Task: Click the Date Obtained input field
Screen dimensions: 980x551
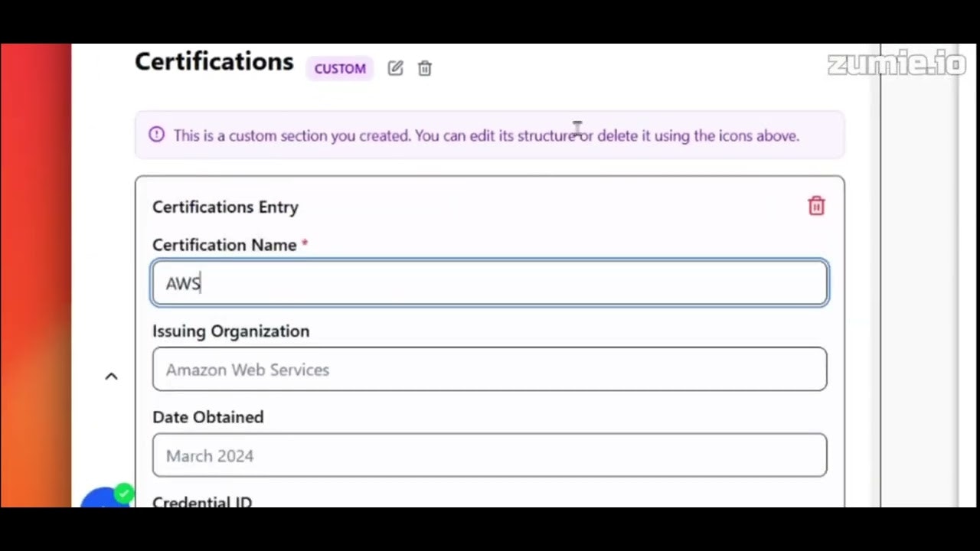Action: point(490,455)
